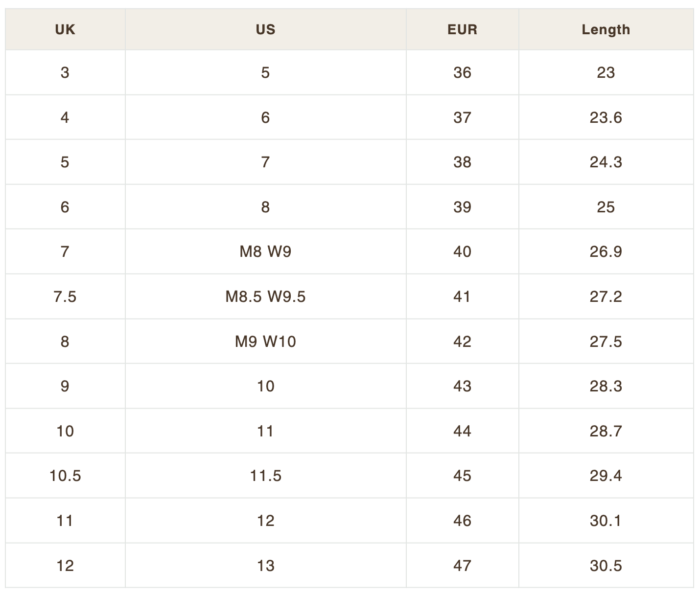The width and height of the screenshot is (700, 593).
Task: Click the EUR size 42 cell
Action: point(463,341)
